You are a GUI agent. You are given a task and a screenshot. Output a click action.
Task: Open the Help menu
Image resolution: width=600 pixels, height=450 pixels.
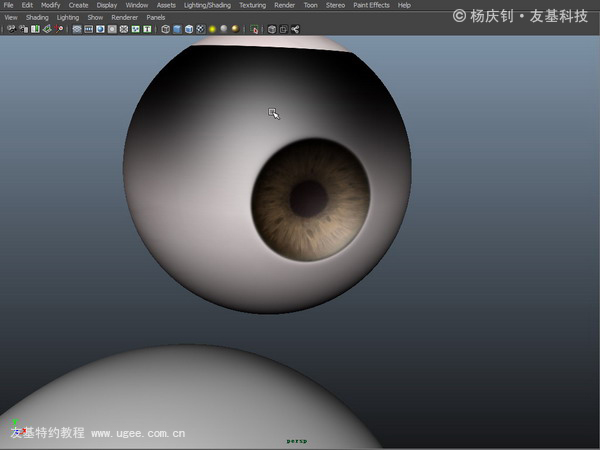pos(404,5)
